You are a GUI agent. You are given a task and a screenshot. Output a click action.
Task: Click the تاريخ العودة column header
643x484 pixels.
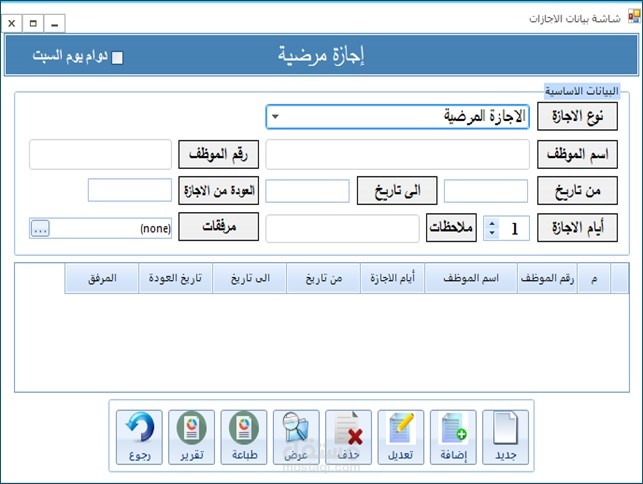176,279
